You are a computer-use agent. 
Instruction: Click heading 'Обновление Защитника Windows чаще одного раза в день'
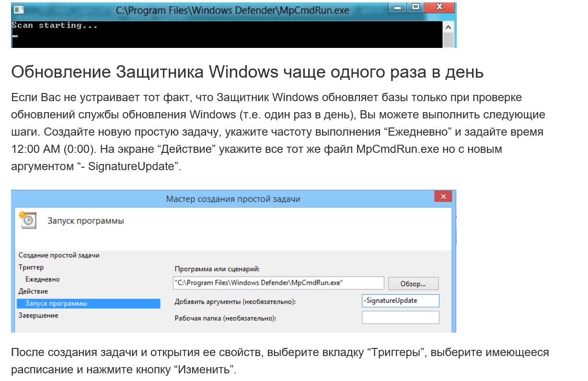(x=247, y=72)
